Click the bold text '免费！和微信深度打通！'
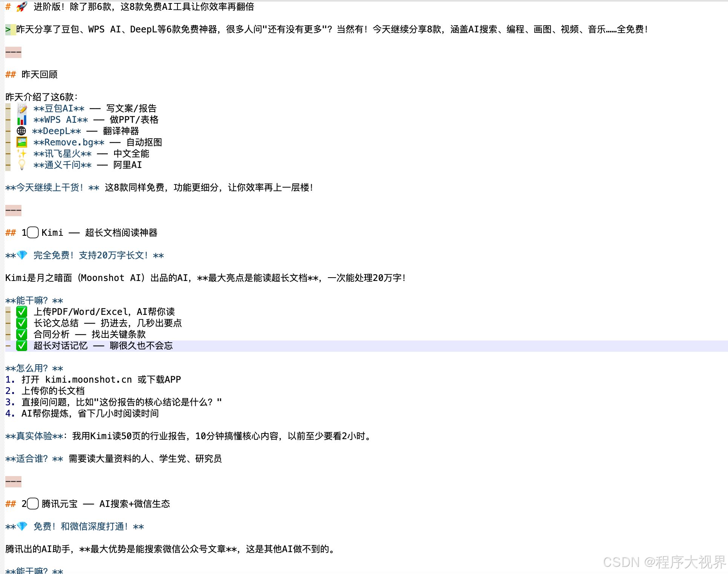Viewport: 728px width, 574px height. click(82, 527)
